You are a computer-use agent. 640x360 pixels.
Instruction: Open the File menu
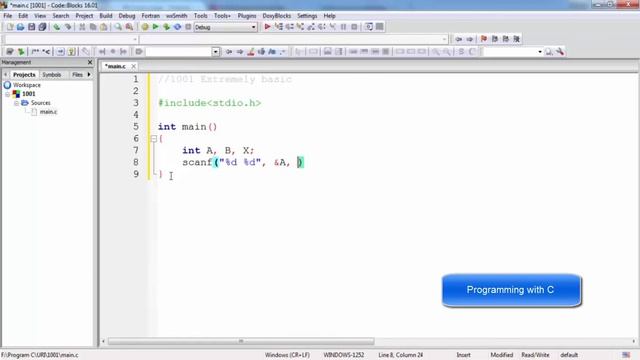(x=8, y=16)
